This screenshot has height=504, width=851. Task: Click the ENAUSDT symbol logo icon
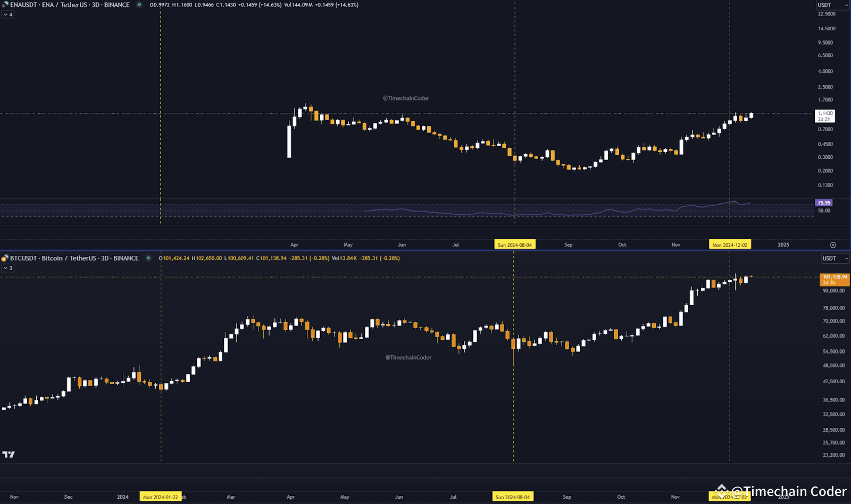pyautogui.click(x=5, y=5)
